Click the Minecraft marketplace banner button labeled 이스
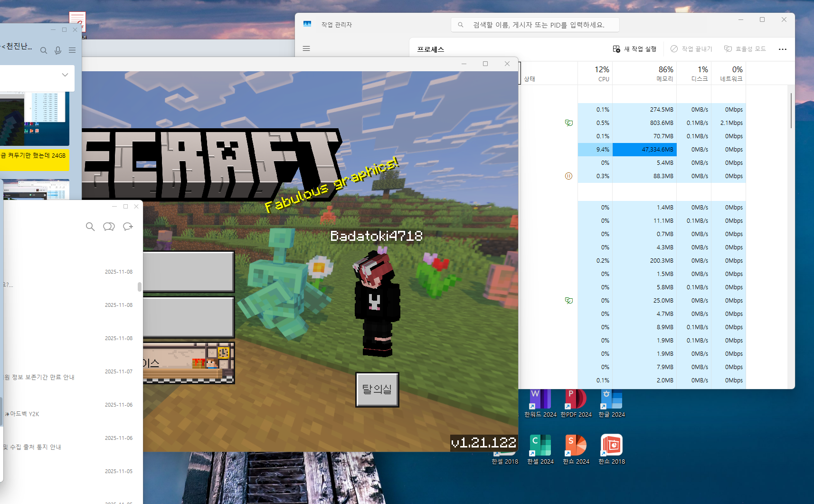This screenshot has height=504, width=814. click(x=189, y=363)
